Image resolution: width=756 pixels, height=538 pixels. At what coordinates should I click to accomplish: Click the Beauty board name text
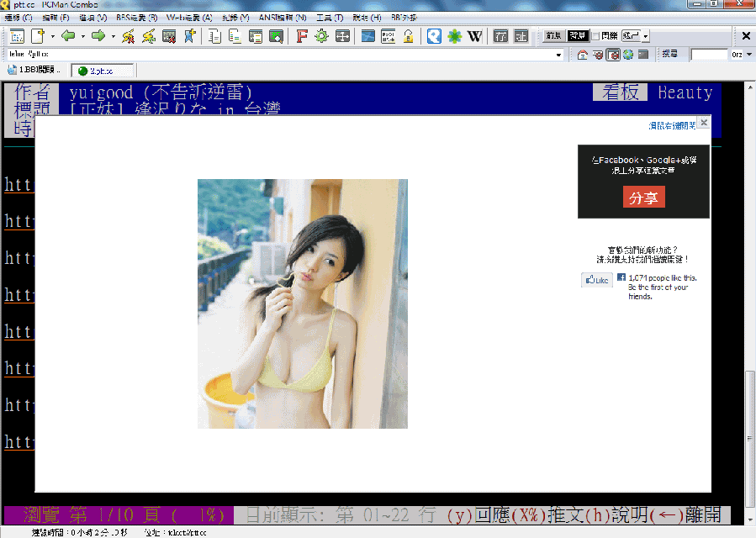click(x=685, y=92)
